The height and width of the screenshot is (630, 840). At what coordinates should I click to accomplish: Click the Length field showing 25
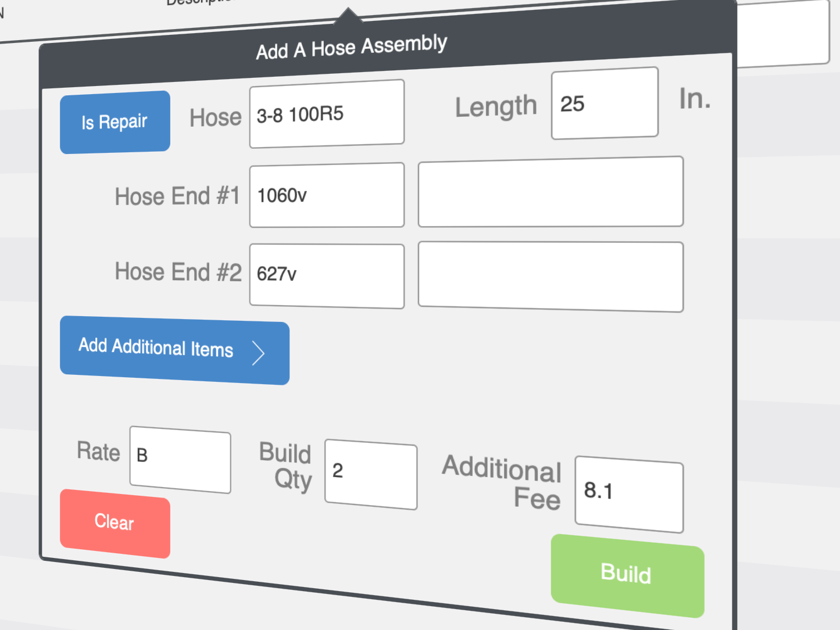point(603,103)
